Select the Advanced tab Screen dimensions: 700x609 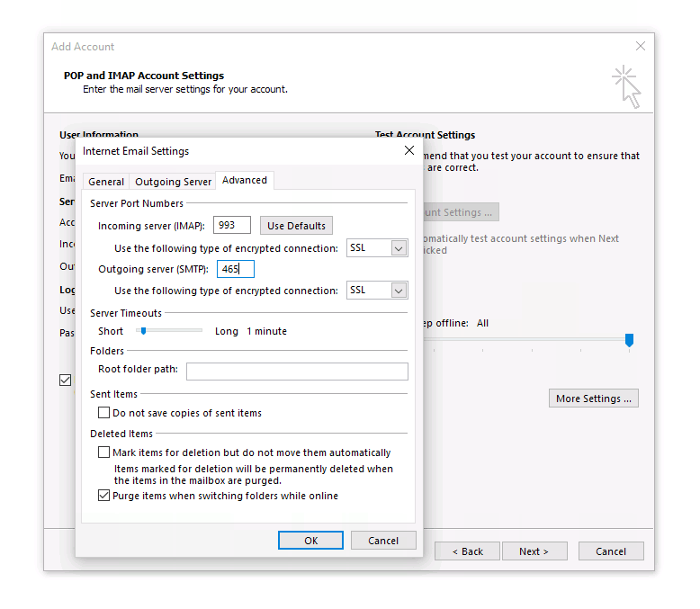pos(245,181)
